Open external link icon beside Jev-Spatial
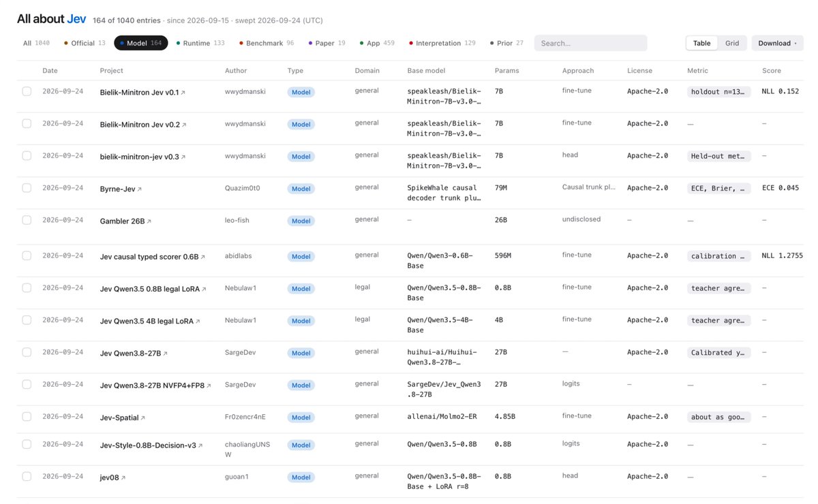818x504 pixels. coord(142,418)
